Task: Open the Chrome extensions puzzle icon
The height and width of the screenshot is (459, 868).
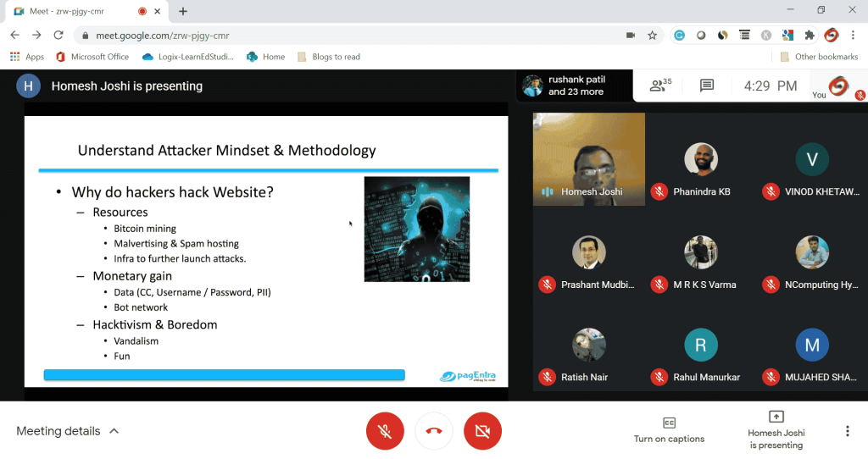Action: click(810, 36)
